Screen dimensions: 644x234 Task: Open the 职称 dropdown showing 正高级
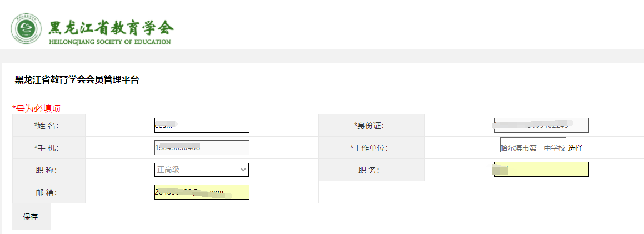pyautogui.click(x=202, y=170)
